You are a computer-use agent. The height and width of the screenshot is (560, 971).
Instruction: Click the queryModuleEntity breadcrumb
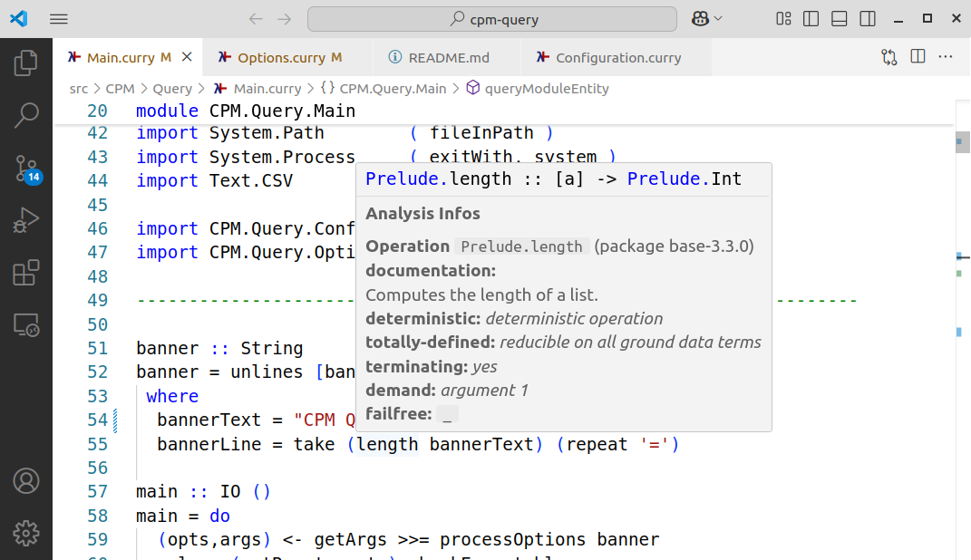[546, 89]
